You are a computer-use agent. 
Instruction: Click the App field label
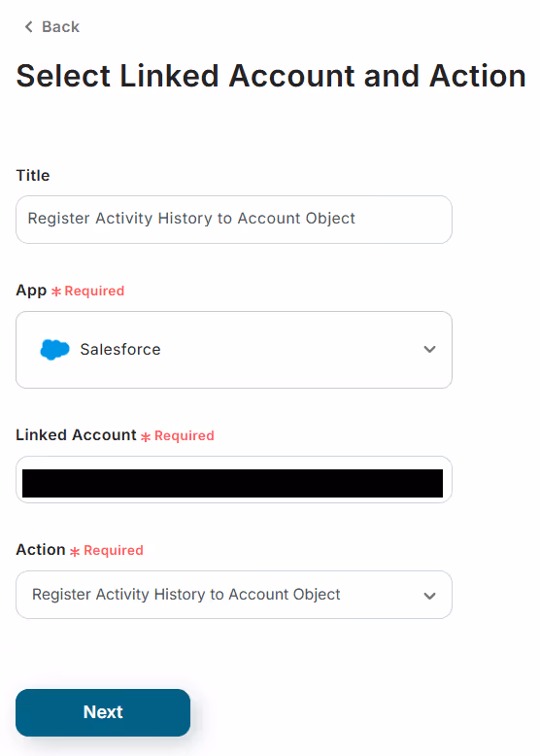click(31, 291)
